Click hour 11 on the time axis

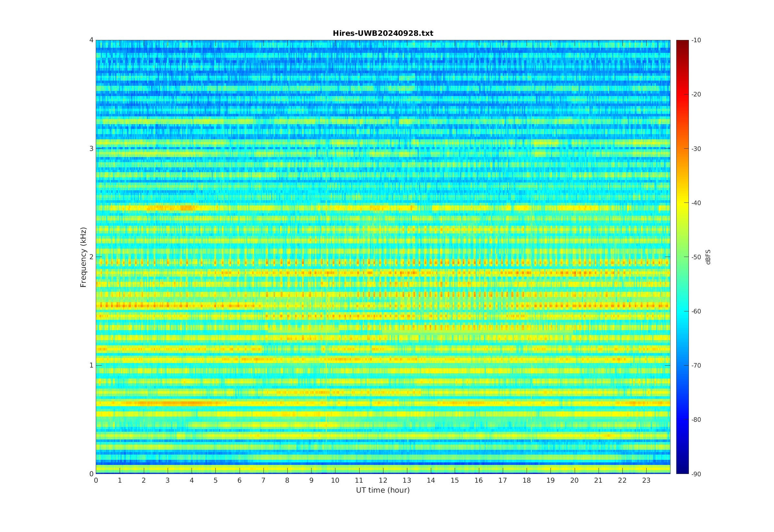pyautogui.click(x=359, y=480)
